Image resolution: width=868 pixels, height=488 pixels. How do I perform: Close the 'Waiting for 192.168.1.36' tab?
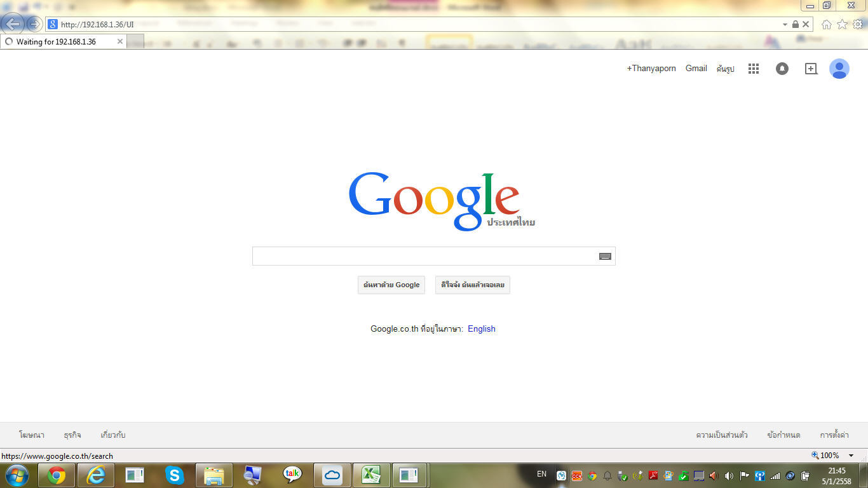[x=119, y=41]
